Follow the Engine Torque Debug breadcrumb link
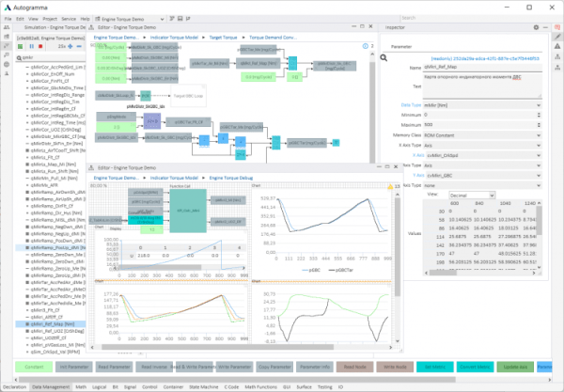 231,178
